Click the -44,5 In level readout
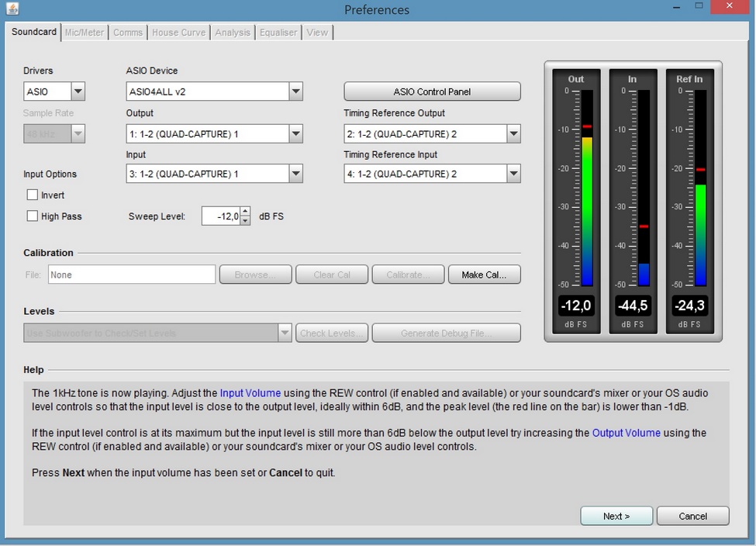 coord(633,306)
